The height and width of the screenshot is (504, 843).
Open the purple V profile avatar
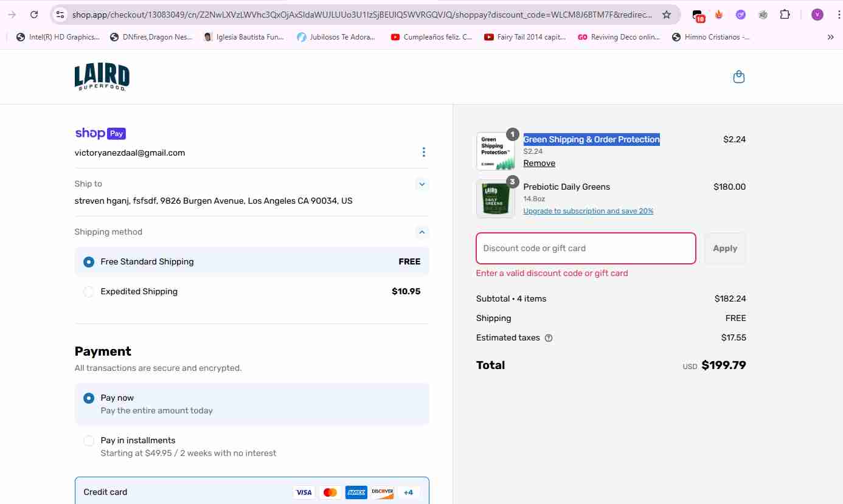tap(817, 15)
